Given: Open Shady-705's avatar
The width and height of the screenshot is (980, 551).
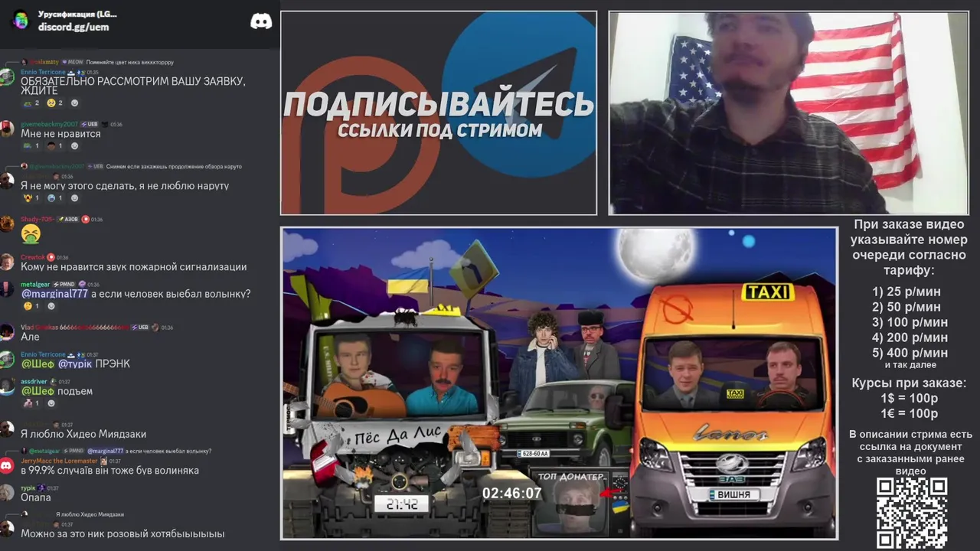Looking at the screenshot, I should click(x=7, y=223).
